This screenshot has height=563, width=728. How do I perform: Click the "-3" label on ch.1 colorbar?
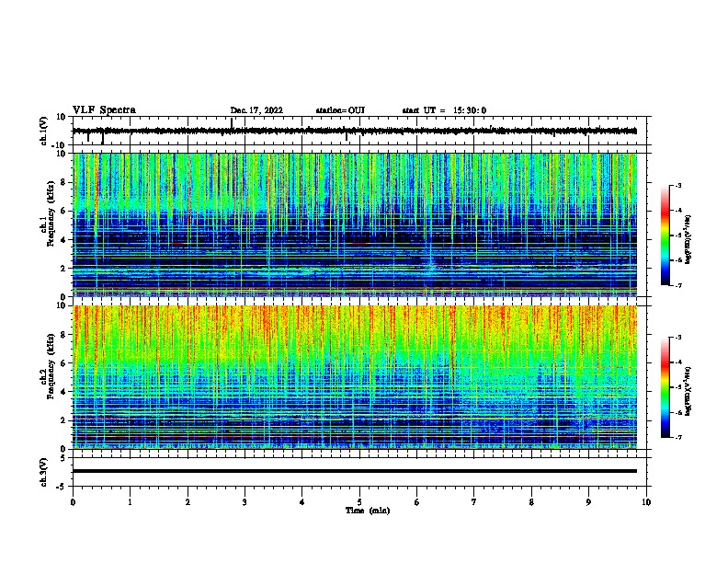pyautogui.click(x=677, y=185)
